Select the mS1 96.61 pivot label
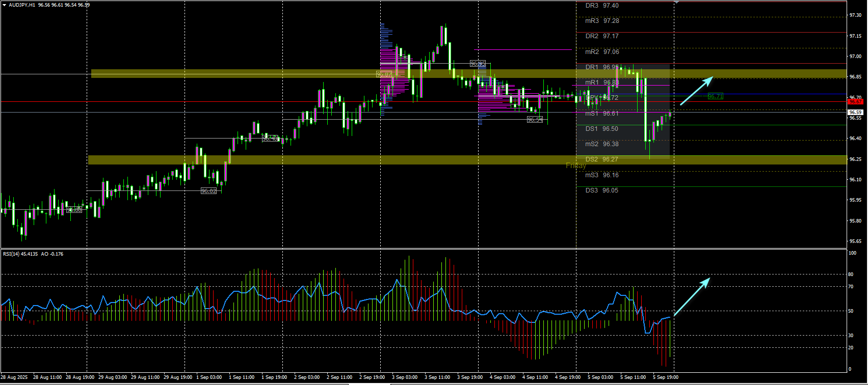 pos(602,114)
